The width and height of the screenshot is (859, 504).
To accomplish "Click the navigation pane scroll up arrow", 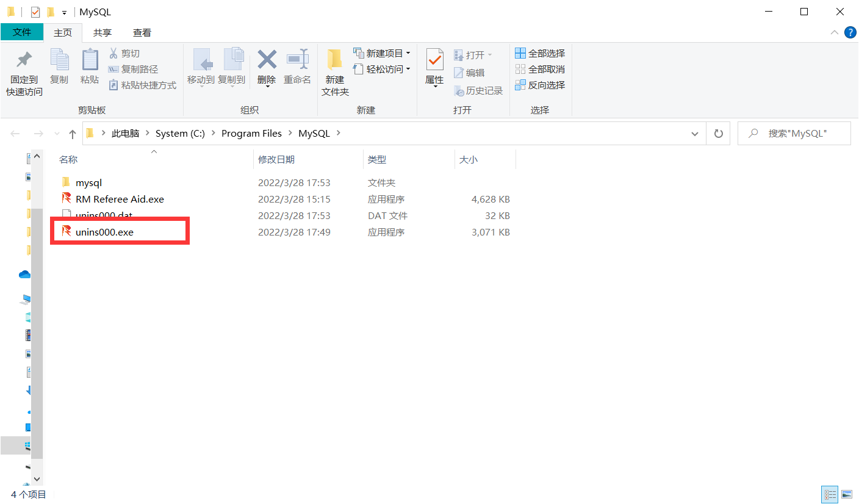I will tap(37, 157).
